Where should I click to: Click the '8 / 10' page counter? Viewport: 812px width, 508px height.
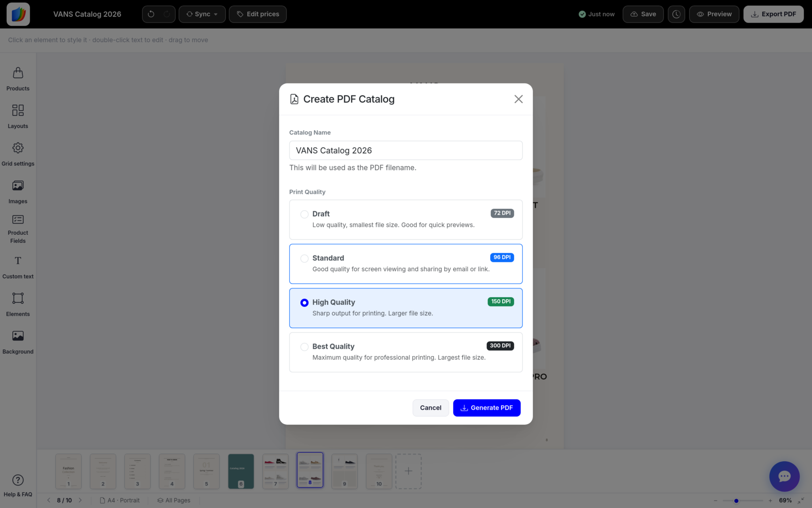tap(64, 500)
